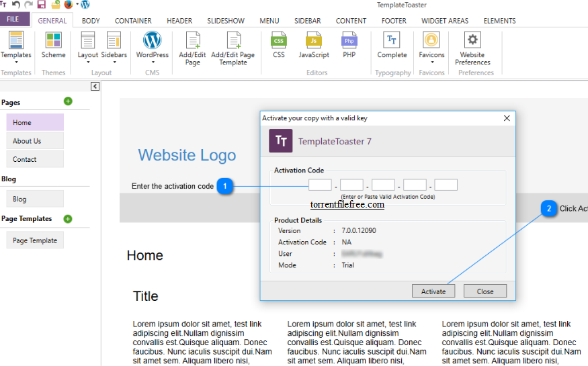588x366 pixels.
Task: Expand the Layout dropdown arrow
Action: [88, 62]
